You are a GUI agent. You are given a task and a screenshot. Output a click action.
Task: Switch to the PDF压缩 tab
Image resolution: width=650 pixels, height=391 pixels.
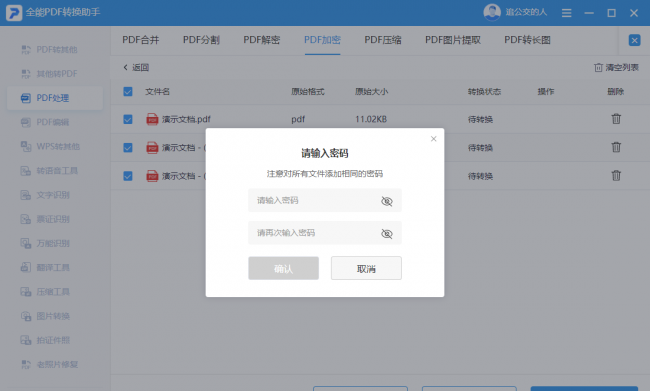point(383,40)
